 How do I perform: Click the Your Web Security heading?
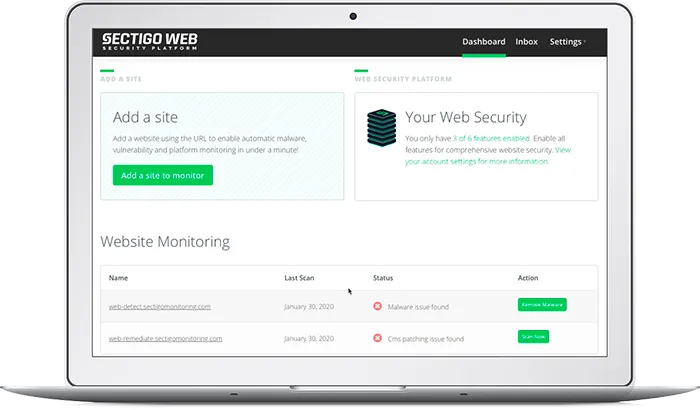click(x=466, y=117)
